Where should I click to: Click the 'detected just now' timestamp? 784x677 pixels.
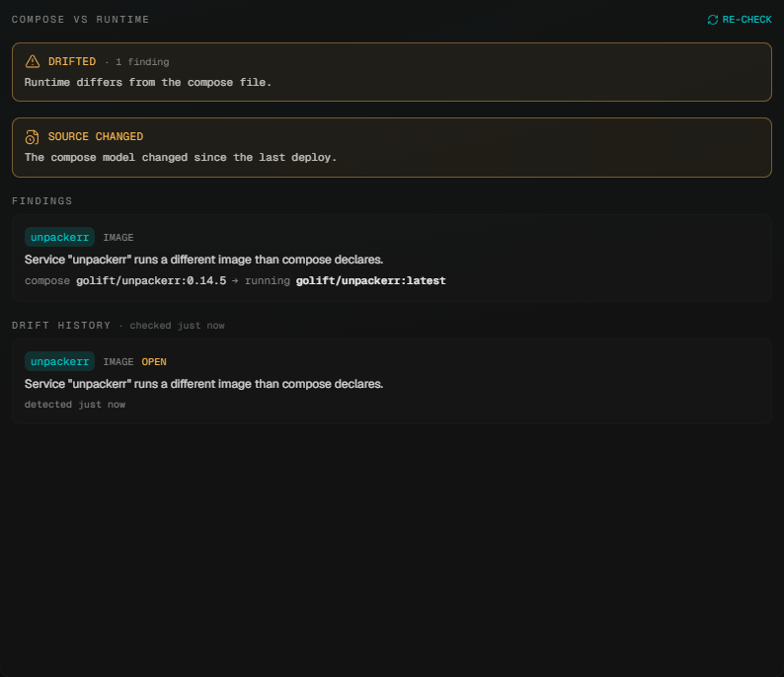pos(75,405)
